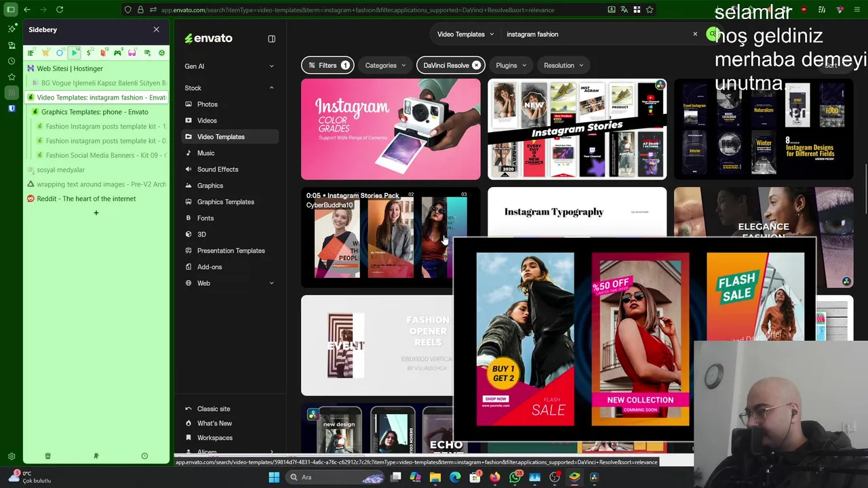Viewport: 868px width, 488px height.
Task: Open Sidebery settings gear icon
Action: [161, 53]
